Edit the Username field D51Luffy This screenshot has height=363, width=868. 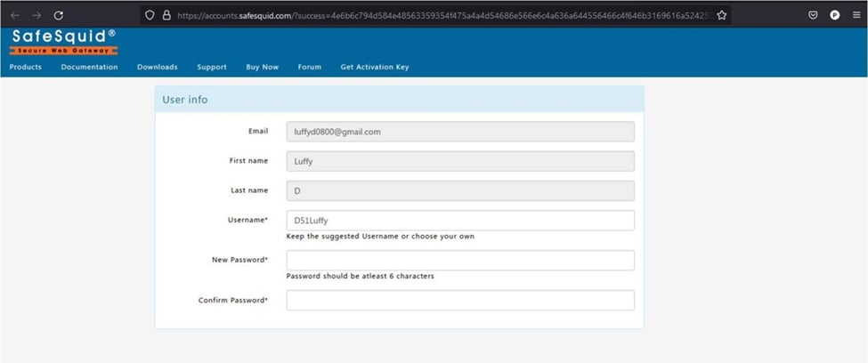[x=460, y=221]
